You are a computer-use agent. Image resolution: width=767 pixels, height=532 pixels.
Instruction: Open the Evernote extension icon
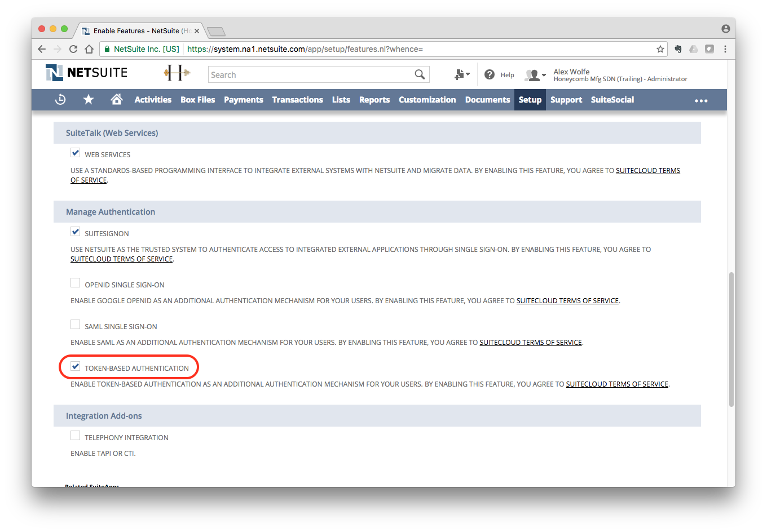[x=678, y=49]
